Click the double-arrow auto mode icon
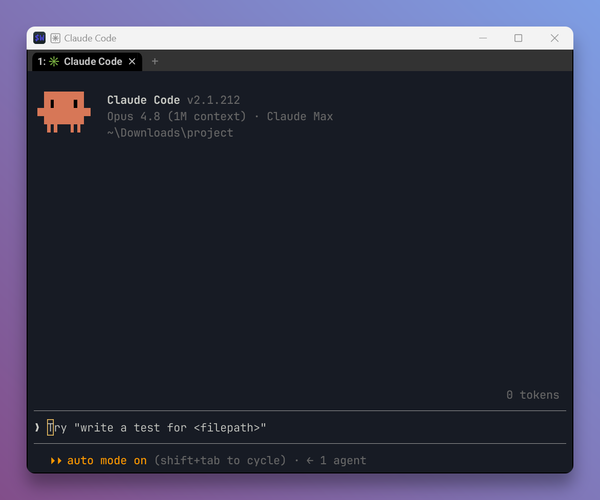The image size is (600, 500). (x=56, y=461)
